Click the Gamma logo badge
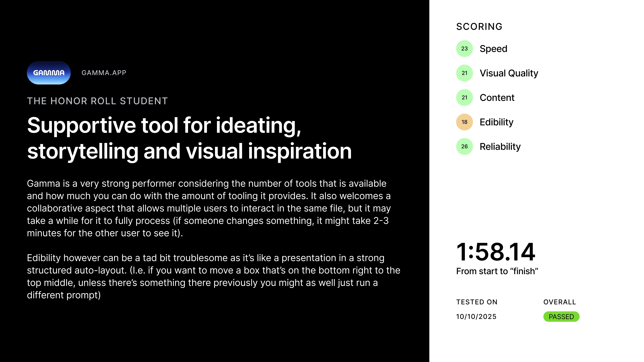The height and width of the screenshot is (362, 644). pyautogui.click(x=49, y=73)
